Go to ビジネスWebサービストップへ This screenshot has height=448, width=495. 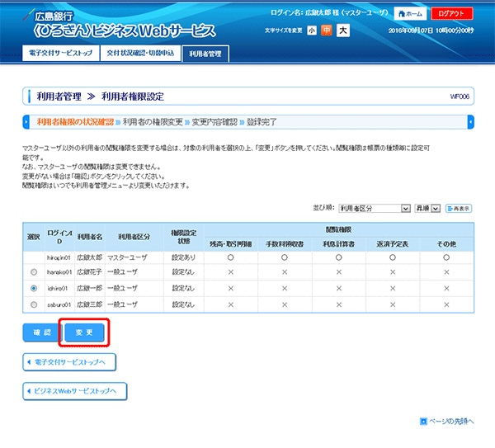(75, 391)
